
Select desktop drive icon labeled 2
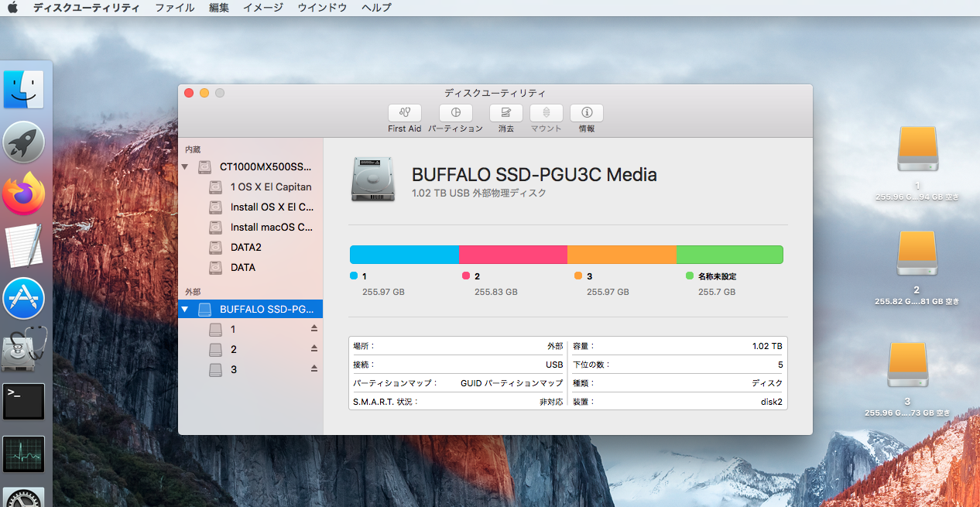pos(917,253)
